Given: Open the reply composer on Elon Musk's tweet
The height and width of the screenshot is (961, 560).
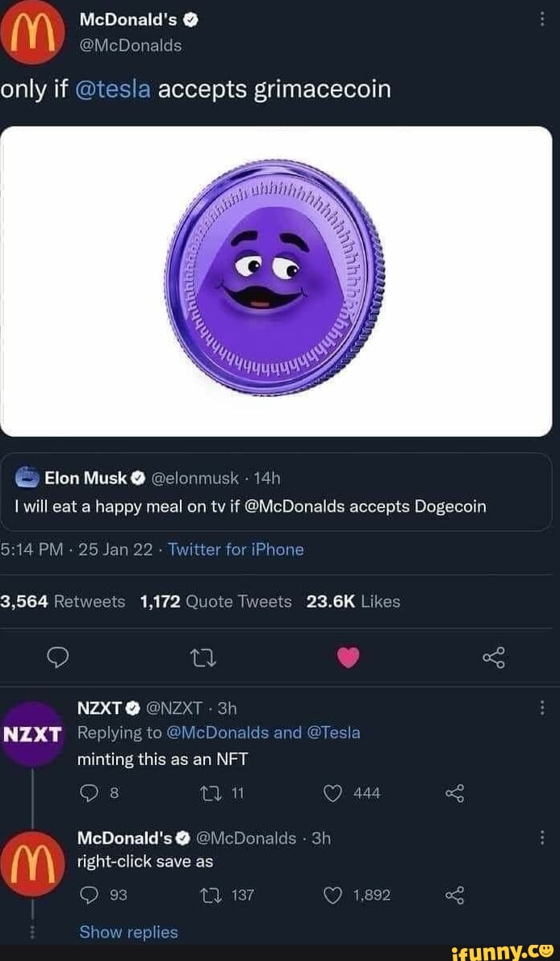Looking at the screenshot, I should click(x=57, y=658).
